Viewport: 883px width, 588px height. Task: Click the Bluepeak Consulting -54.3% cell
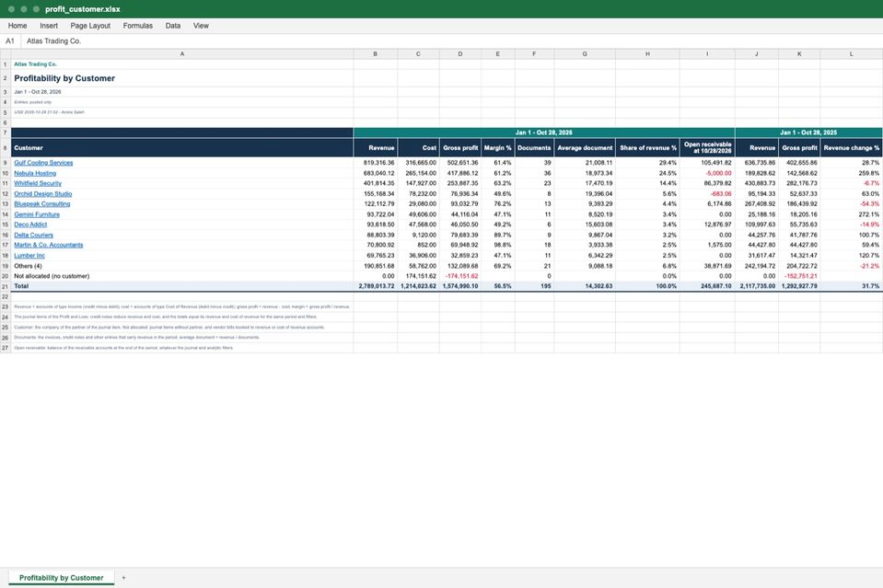pyautogui.click(x=851, y=203)
